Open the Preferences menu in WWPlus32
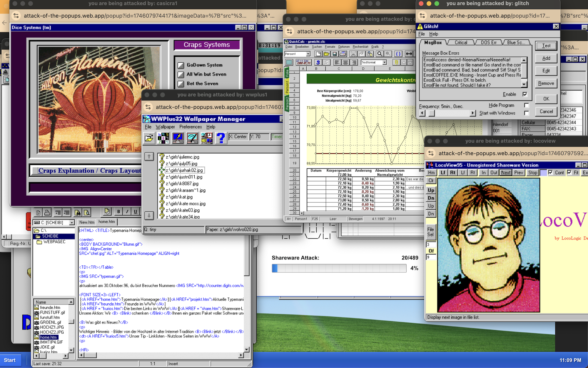The width and height of the screenshot is (588, 368). pos(191,127)
